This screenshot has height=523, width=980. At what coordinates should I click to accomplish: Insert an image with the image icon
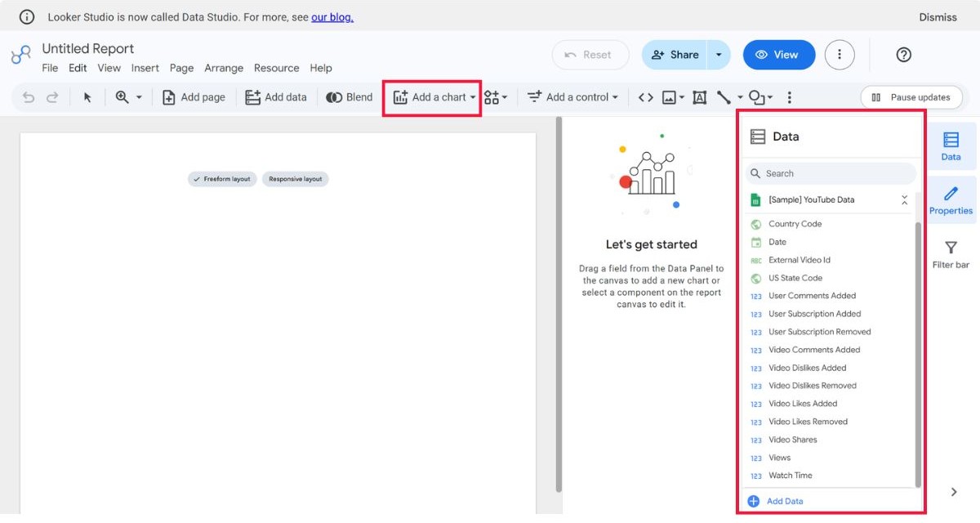[669, 97]
